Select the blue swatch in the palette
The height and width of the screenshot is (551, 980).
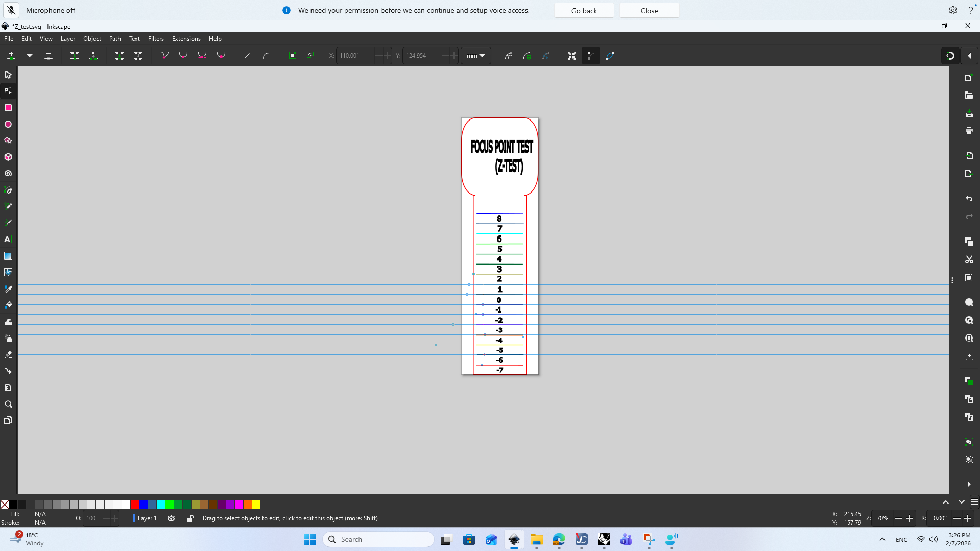point(145,505)
